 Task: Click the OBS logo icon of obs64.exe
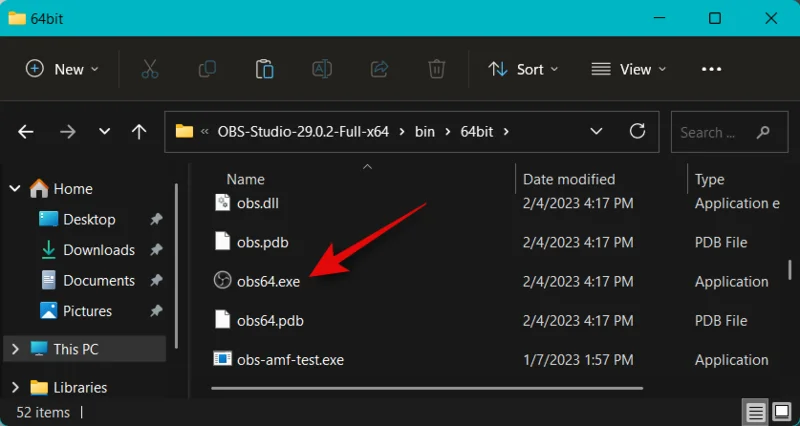pos(222,280)
